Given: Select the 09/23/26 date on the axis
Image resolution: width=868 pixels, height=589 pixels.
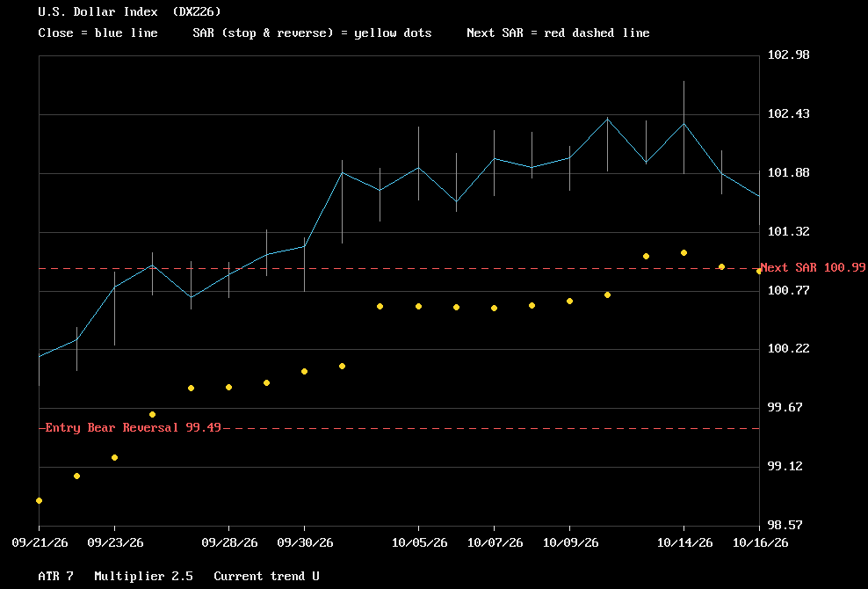Looking at the screenshot, I should (x=115, y=543).
